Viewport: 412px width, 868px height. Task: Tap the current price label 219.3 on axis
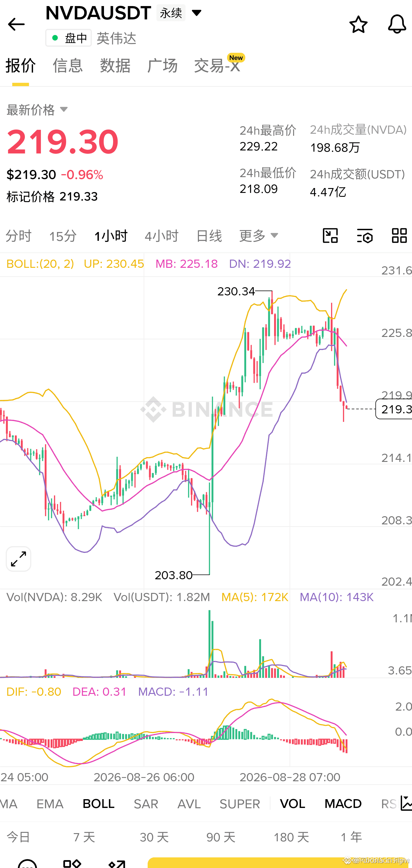[x=394, y=409]
